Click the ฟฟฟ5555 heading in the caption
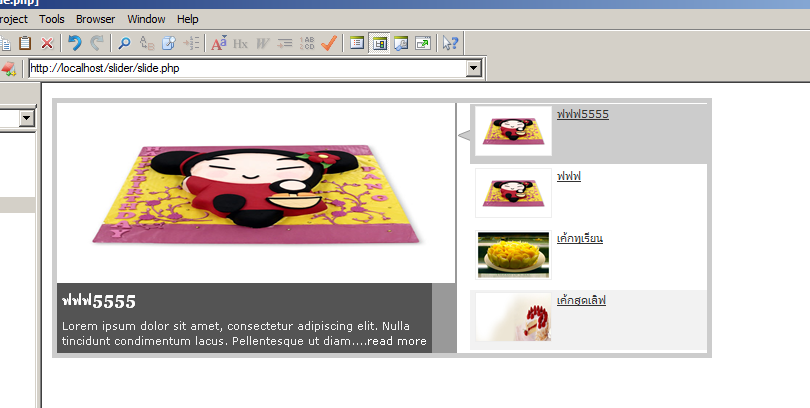 coord(99,301)
